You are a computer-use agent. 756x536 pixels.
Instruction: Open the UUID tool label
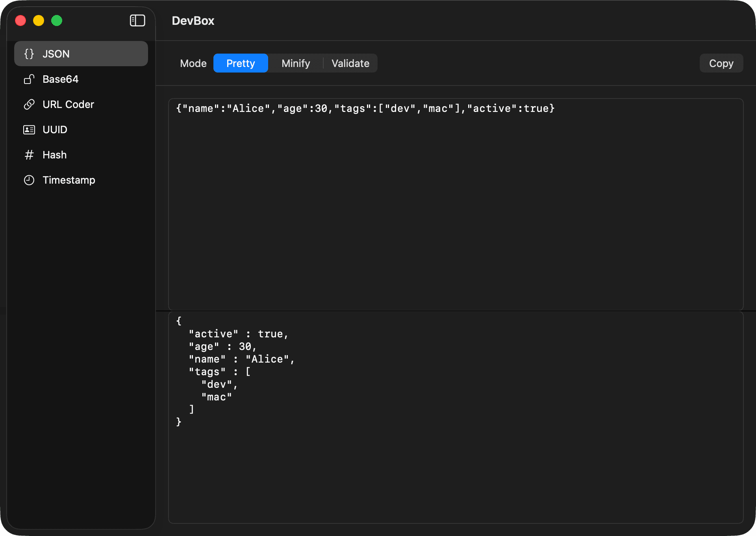pyautogui.click(x=55, y=130)
